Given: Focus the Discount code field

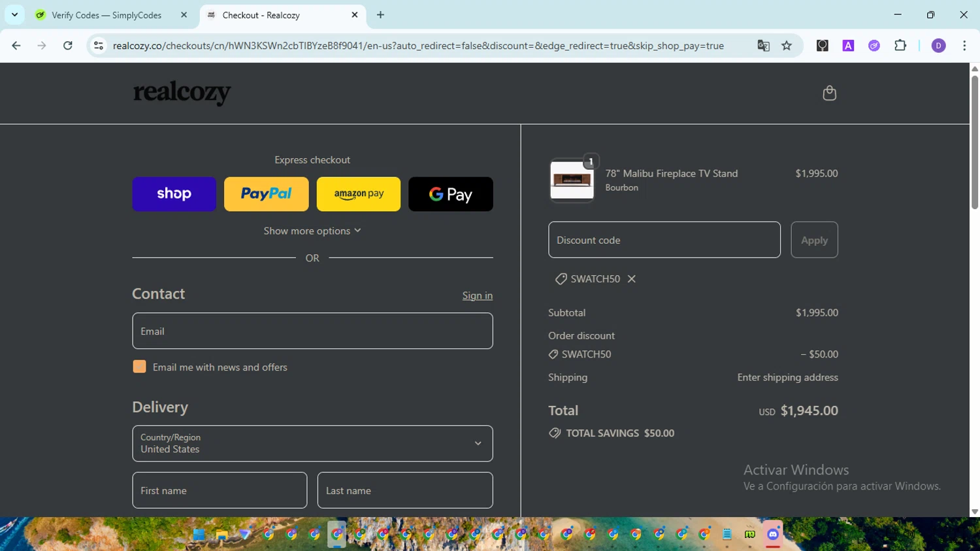Looking at the screenshot, I should [664, 240].
